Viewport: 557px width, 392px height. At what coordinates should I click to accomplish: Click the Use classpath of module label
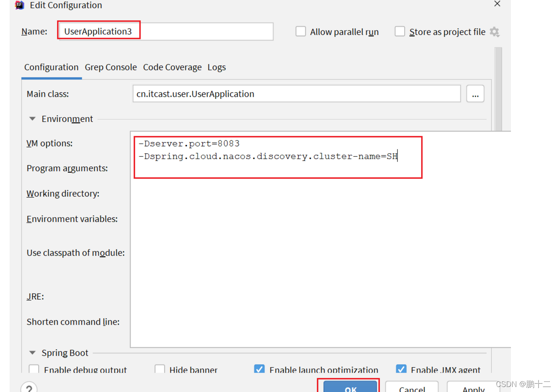[76, 253]
